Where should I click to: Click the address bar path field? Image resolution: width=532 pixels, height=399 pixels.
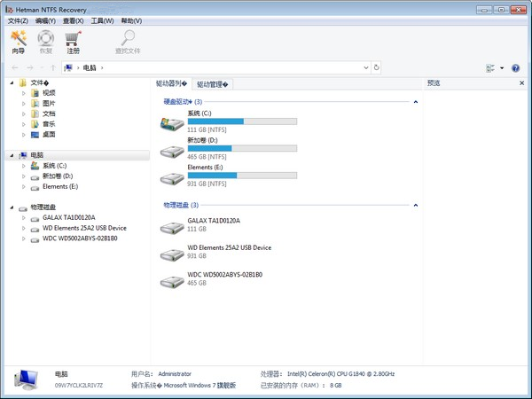[x=216, y=67]
